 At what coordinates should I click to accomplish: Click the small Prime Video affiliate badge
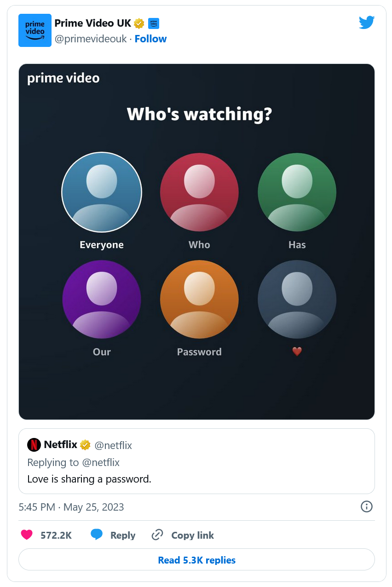pyautogui.click(x=154, y=23)
